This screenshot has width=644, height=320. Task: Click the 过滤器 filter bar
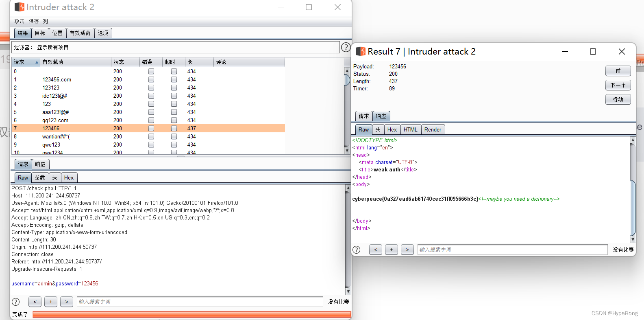176,47
